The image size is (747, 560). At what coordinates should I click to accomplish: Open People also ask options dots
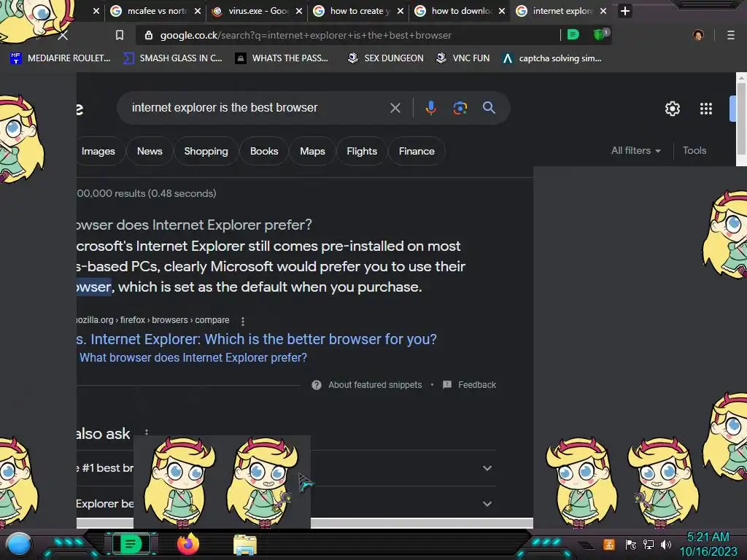tap(146, 432)
